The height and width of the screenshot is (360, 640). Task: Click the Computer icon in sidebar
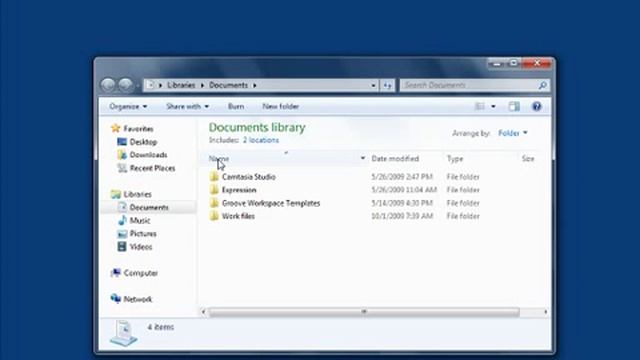click(116, 273)
